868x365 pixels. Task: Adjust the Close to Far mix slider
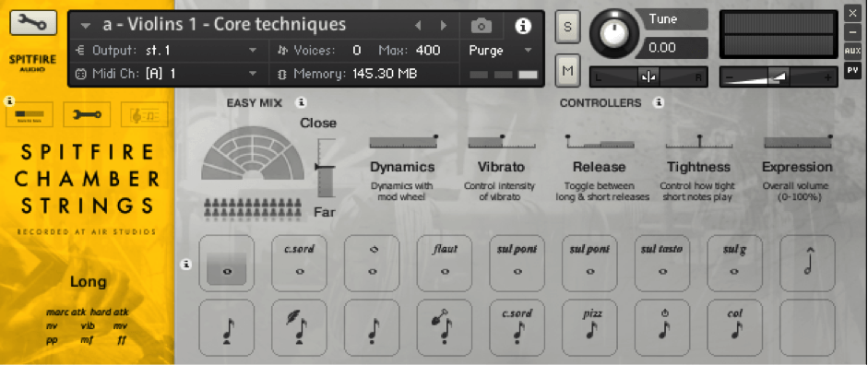326,168
